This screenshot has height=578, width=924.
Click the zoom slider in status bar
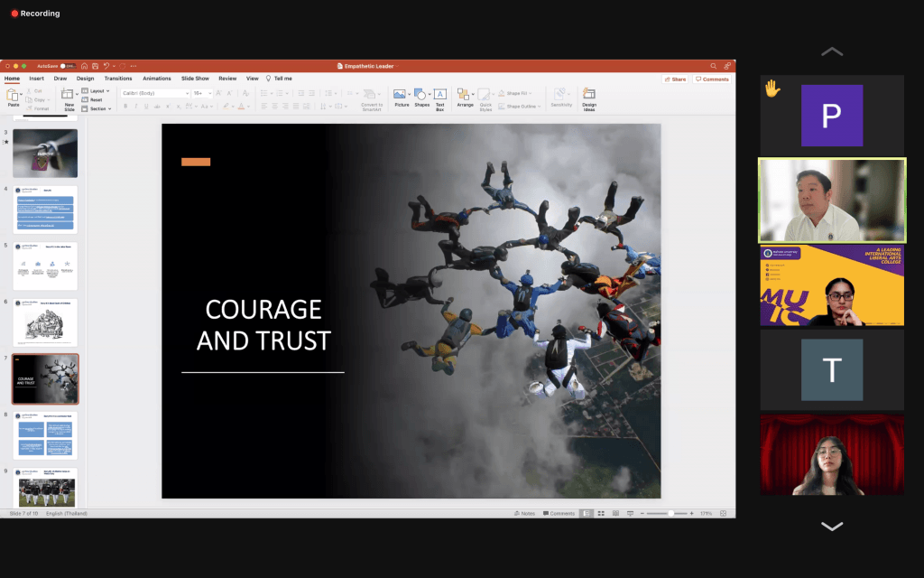tap(670, 513)
